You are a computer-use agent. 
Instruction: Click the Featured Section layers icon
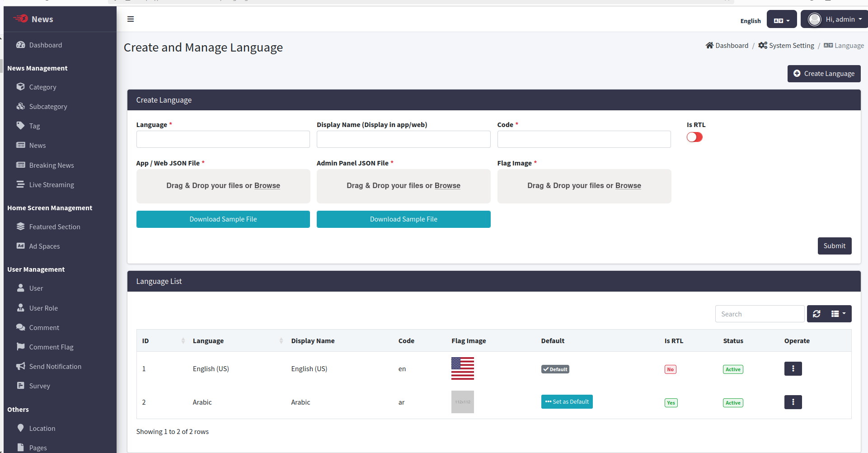(x=21, y=226)
